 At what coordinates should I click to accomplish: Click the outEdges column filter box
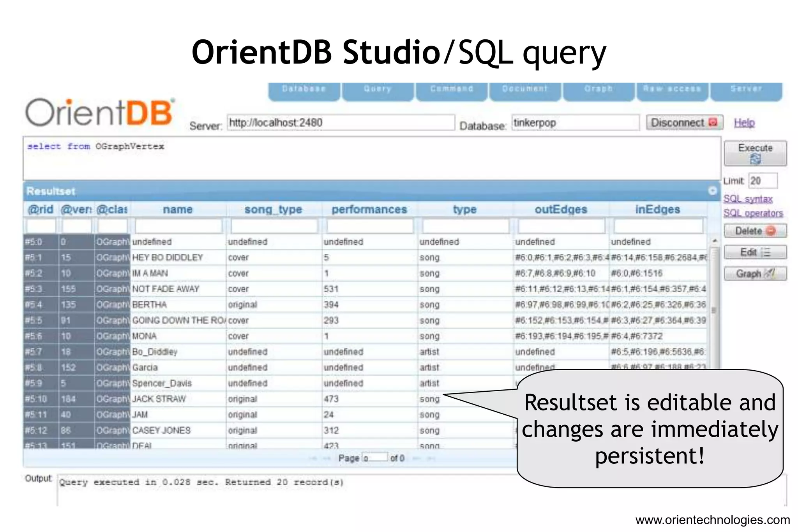tap(561, 226)
